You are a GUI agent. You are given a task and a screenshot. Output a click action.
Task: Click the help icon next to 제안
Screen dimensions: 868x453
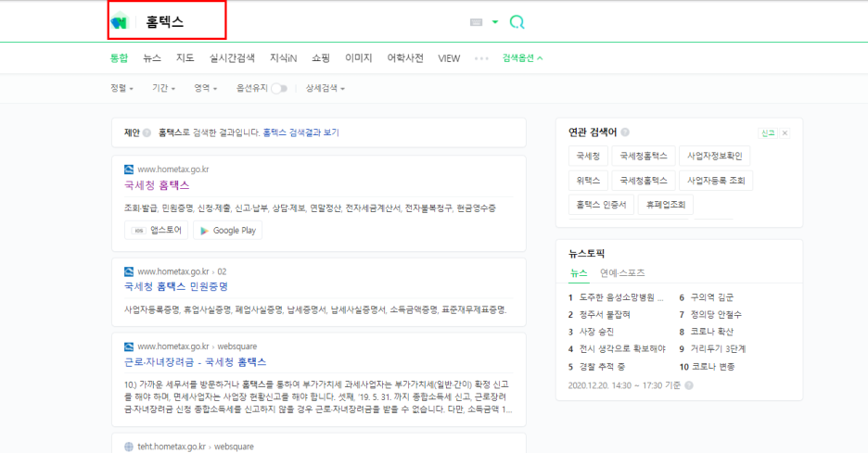[x=147, y=132]
